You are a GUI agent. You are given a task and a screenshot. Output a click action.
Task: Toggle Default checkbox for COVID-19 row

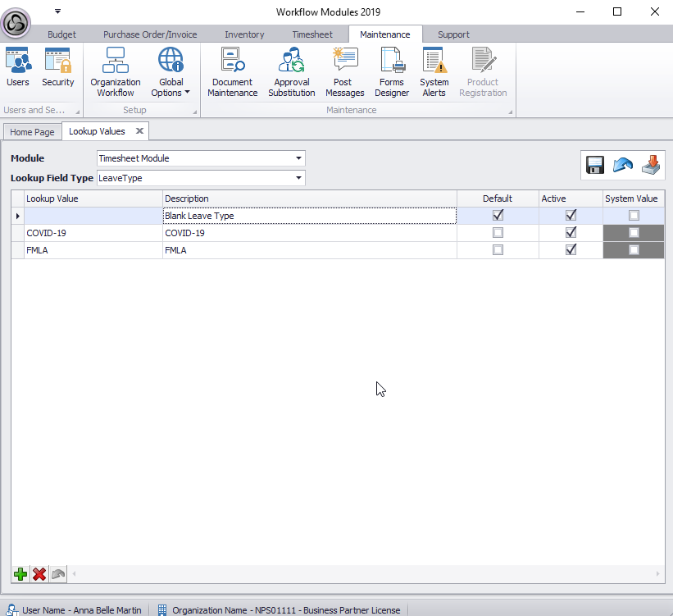498,233
